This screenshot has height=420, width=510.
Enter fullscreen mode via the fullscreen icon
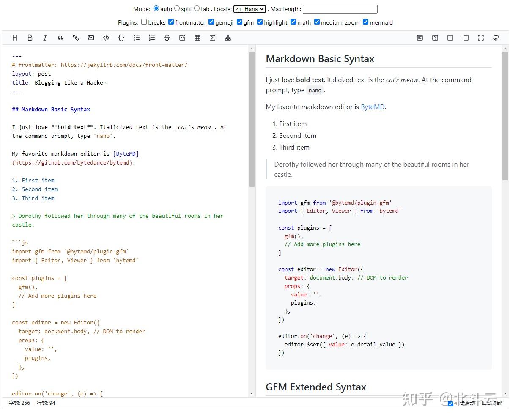tap(481, 38)
